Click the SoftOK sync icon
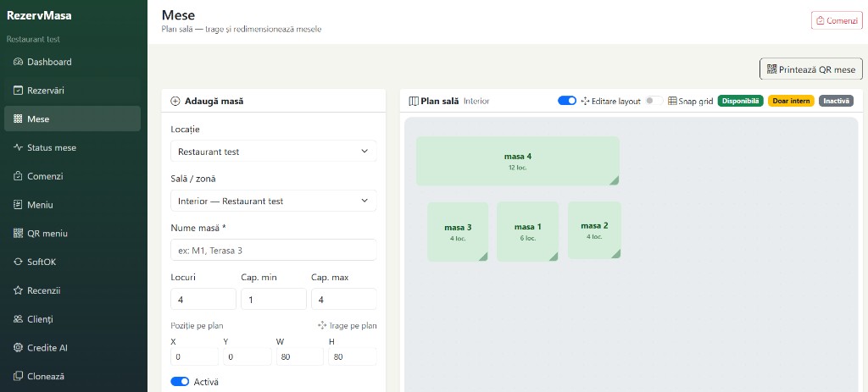Viewport: 868px width, 392px height. tap(18, 262)
